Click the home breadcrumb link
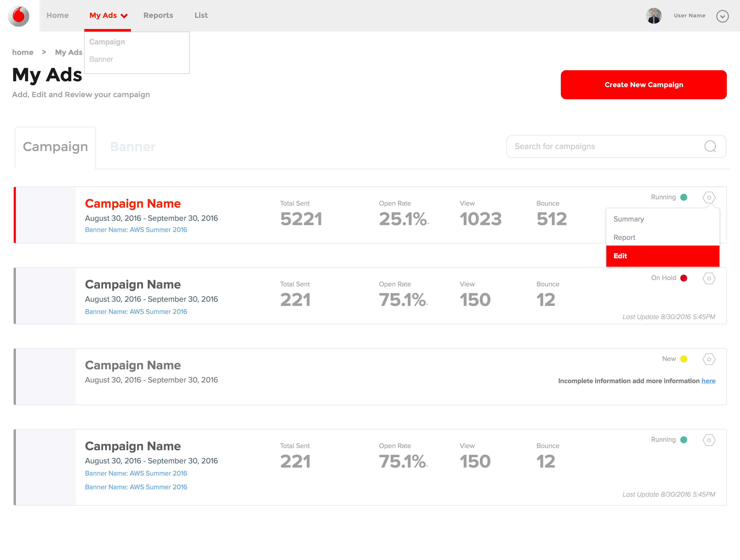The height and width of the screenshot is (560, 740). tap(23, 52)
